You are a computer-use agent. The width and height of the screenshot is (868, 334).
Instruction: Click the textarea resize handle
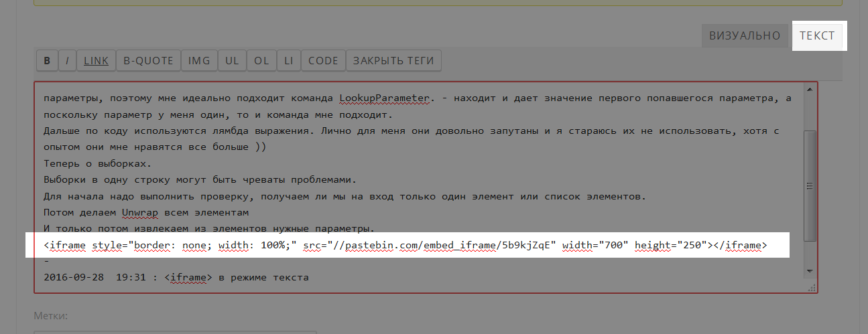pos(812,286)
